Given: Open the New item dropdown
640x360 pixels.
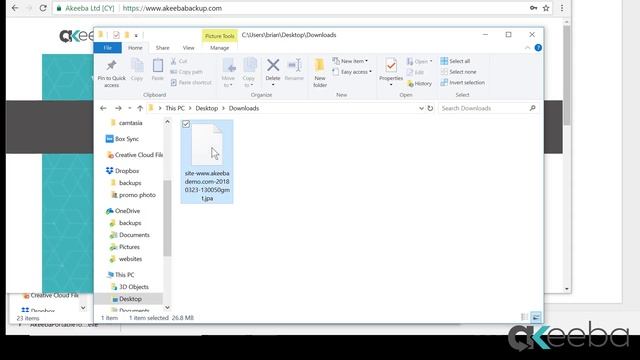Looking at the screenshot, I should 350,61.
